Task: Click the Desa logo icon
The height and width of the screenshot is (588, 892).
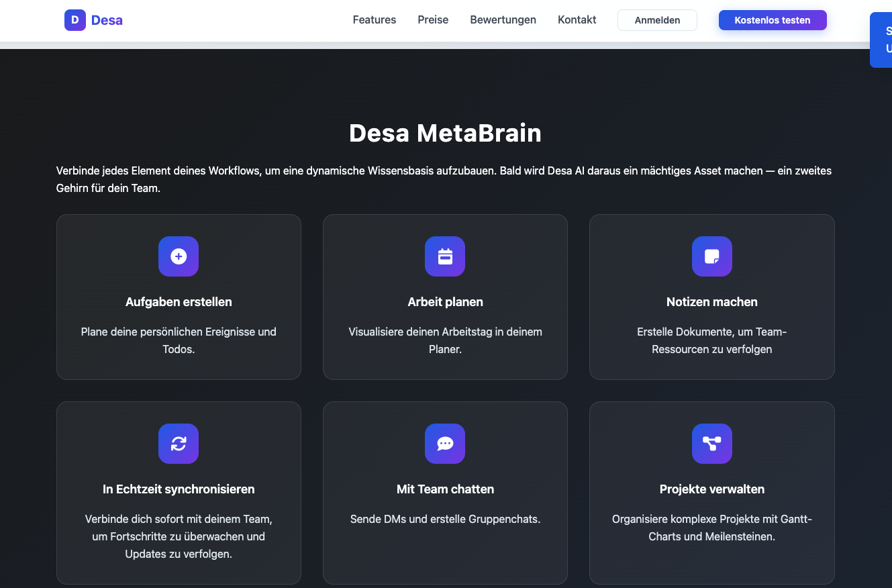Action: tap(75, 20)
